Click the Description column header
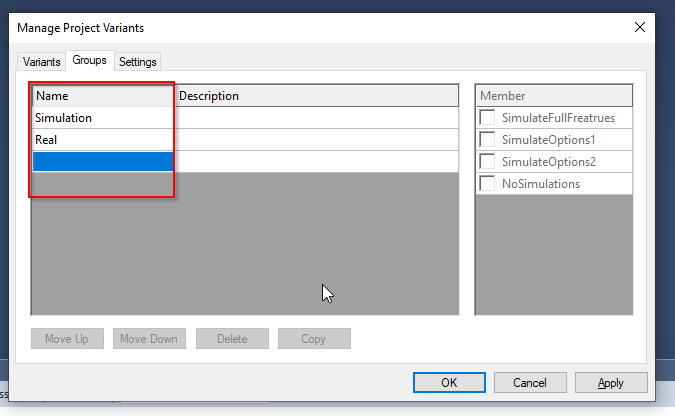The image size is (675, 416). pyautogui.click(x=317, y=96)
